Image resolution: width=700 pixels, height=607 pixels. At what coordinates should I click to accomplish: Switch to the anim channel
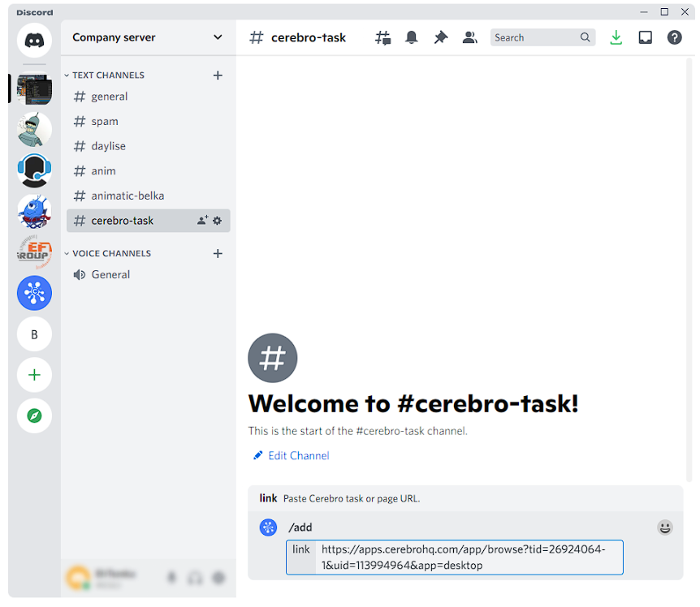[x=149, y=170]
